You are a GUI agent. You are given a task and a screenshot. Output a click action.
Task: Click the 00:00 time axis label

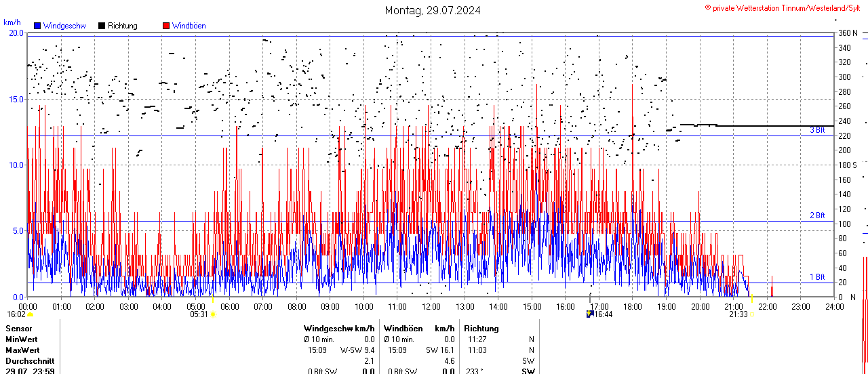click(x=28, y=307)
